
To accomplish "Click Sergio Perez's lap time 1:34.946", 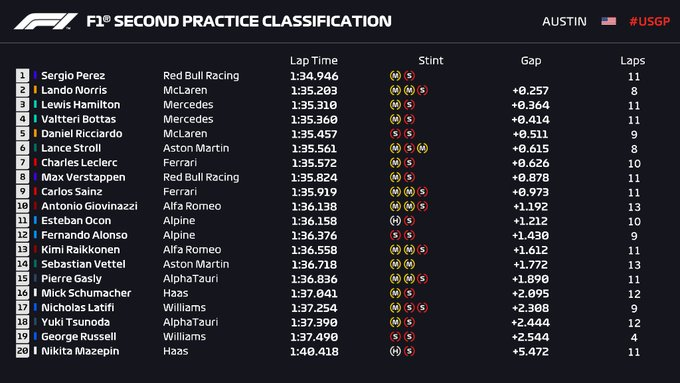I will (314, 76).
